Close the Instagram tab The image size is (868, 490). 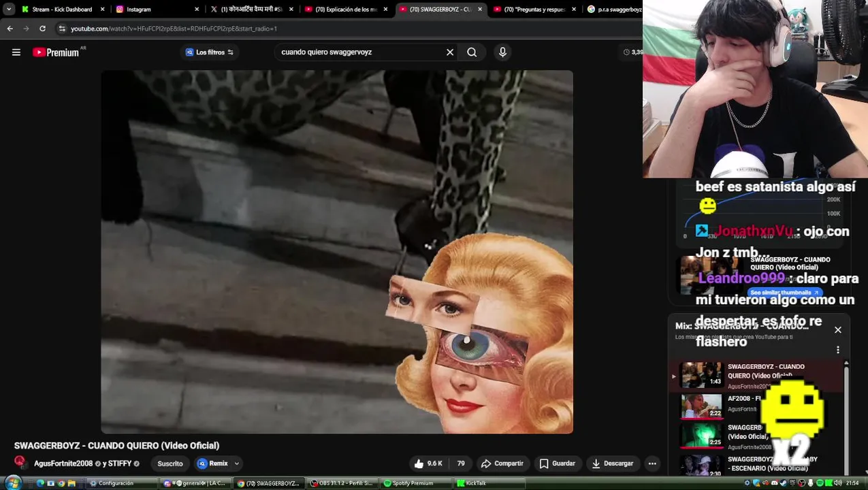pyautogui.click(x=197, y=10)
